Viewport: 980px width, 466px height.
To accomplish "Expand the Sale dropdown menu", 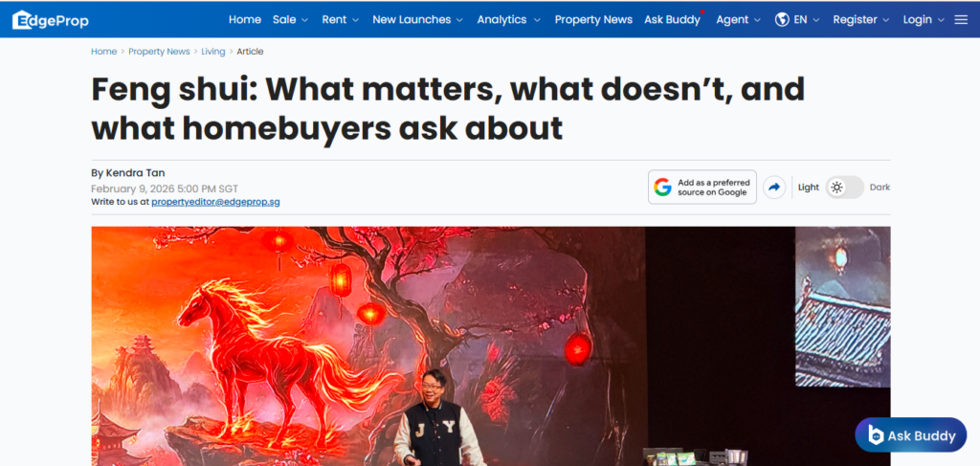I will click(x=291, y=20).
